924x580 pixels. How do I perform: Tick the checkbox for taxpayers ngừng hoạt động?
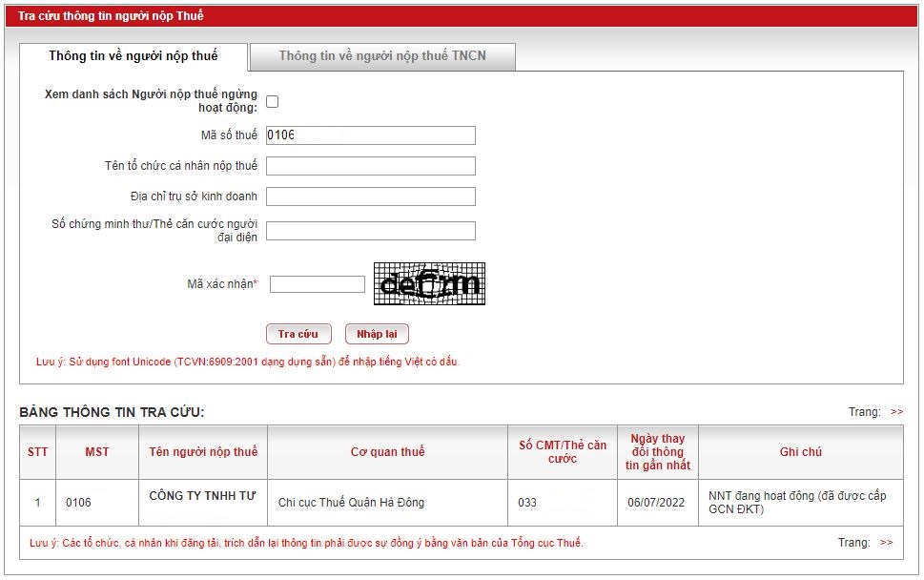point(273,101)
